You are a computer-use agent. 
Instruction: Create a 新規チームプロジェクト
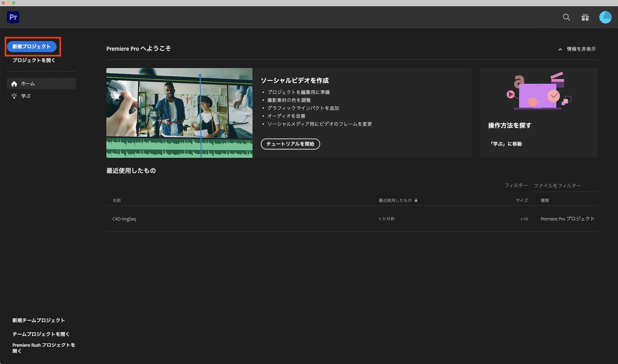38,320
